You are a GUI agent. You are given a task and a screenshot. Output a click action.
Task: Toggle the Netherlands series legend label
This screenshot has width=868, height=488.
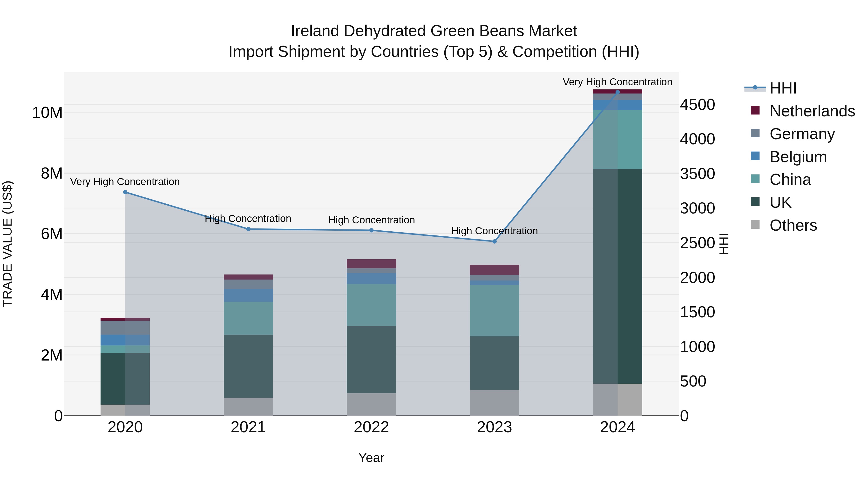point(812,111)
